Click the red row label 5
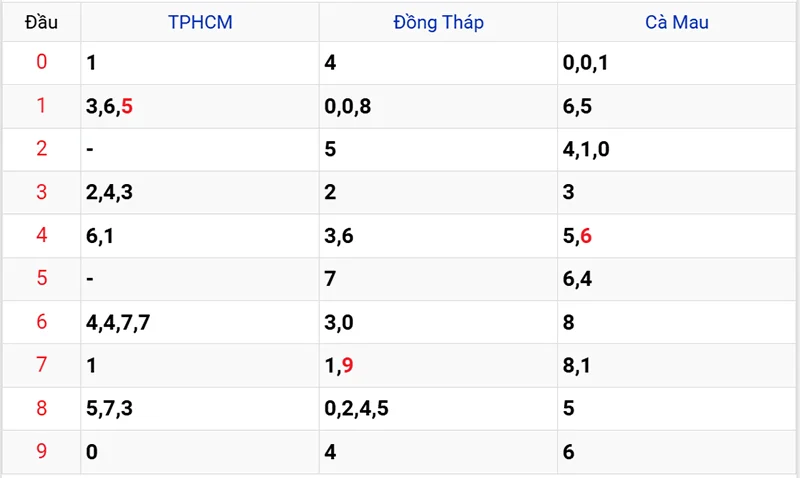 pos(41,279)
